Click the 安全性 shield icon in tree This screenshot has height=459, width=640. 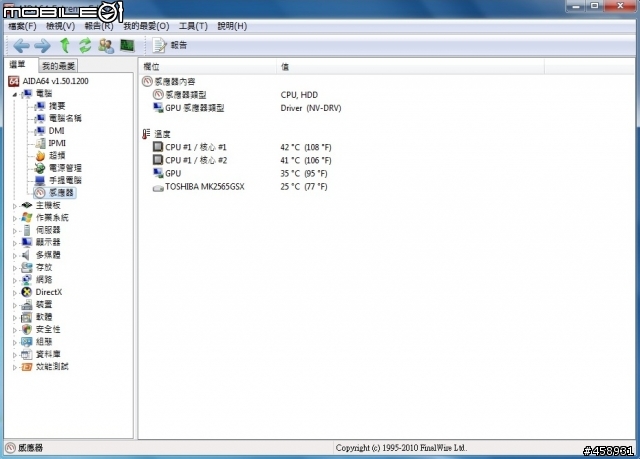27,329
